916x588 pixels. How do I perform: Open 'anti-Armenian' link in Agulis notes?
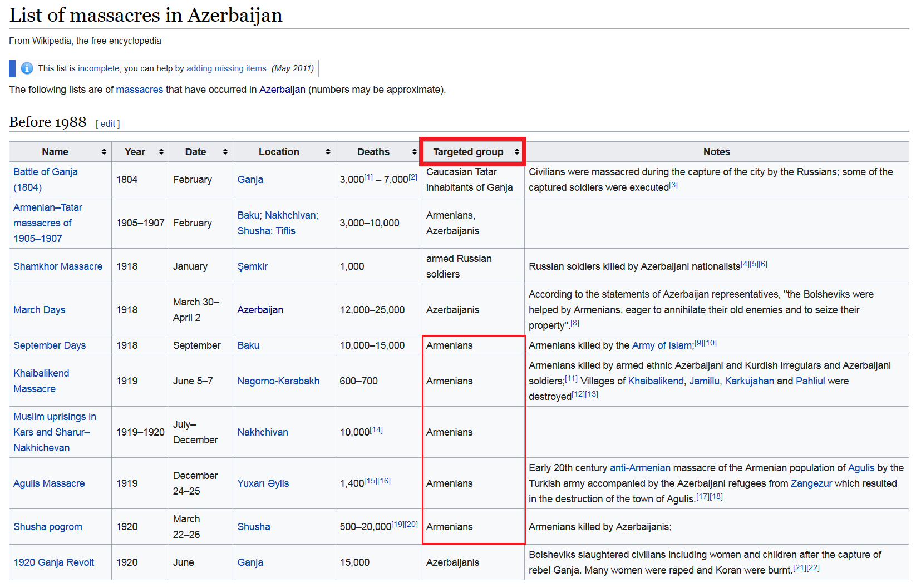640,468
